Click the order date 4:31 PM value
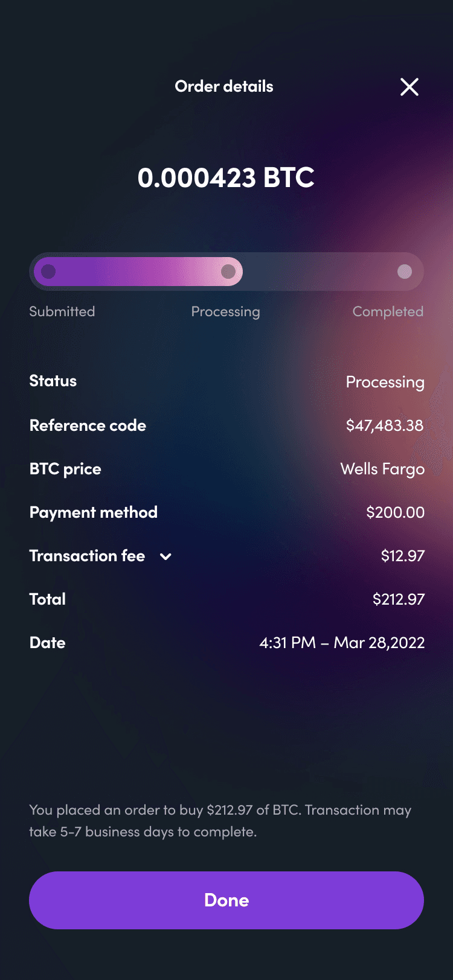Image resolution: width=453 pixels, height=980 pixels. click(x=342, y=643)
